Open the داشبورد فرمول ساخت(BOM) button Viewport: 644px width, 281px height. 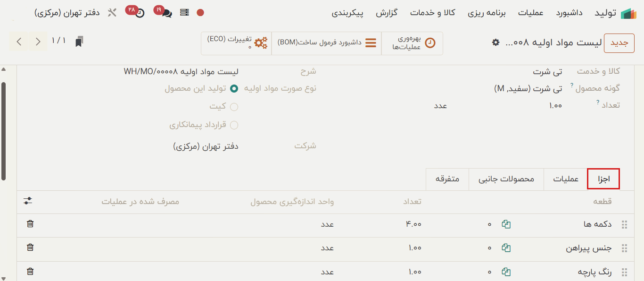[326, 43]
